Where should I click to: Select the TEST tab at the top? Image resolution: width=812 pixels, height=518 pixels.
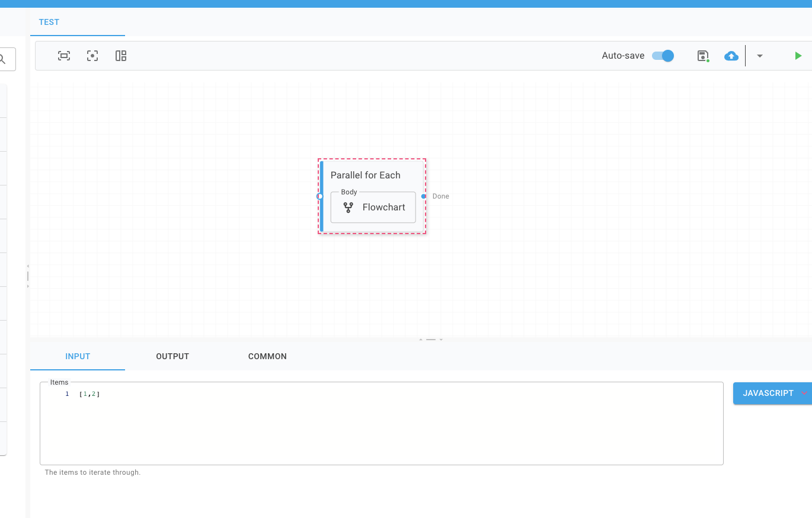coord(49,22)
